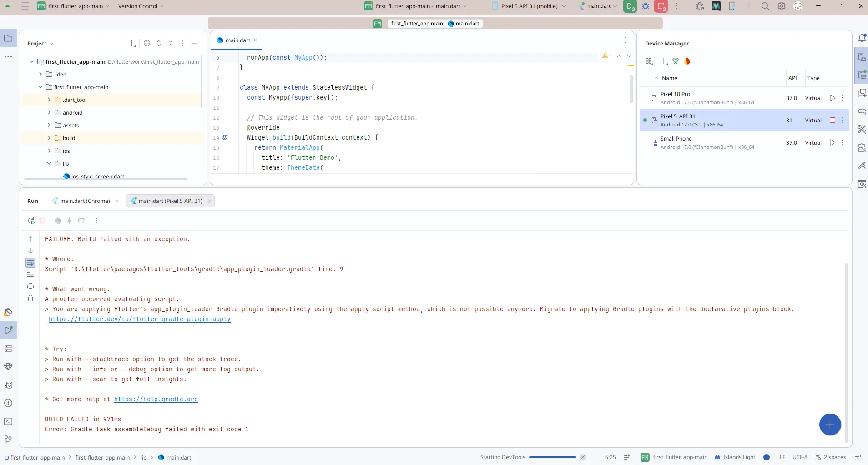Open Notifications bell in right sidebar
868x465 pixels.
point(862,38)
